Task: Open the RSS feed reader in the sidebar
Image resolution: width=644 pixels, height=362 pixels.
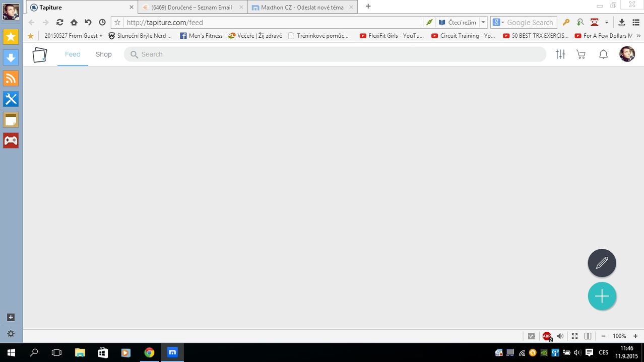Action: pyautogui.click(x=11, y=78)
